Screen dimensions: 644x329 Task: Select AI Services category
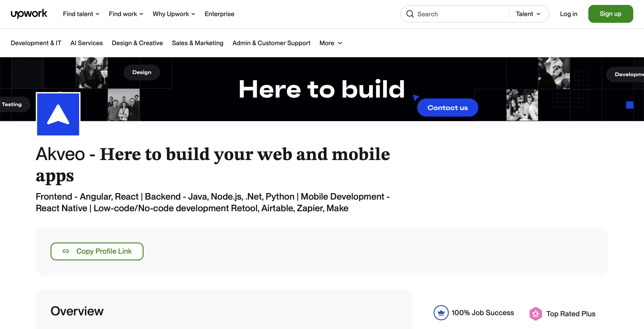click(x=87, y=43)
